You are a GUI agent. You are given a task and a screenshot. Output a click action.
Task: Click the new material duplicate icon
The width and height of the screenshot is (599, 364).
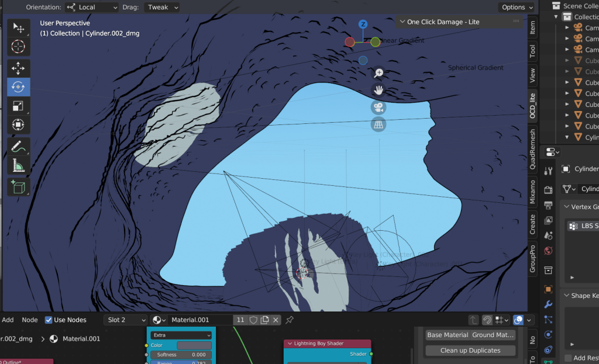click(265, 320)
